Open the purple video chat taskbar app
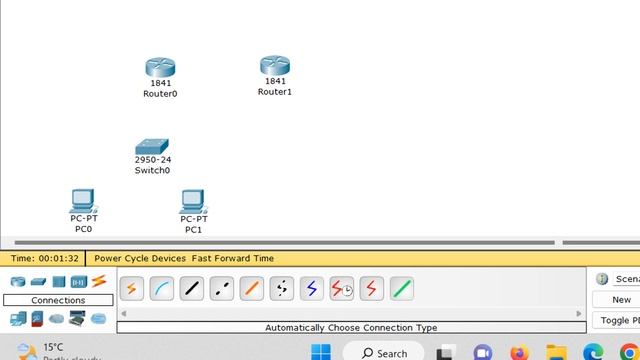Viewport: 640px width, 360px height. click(x=482, y=352)
